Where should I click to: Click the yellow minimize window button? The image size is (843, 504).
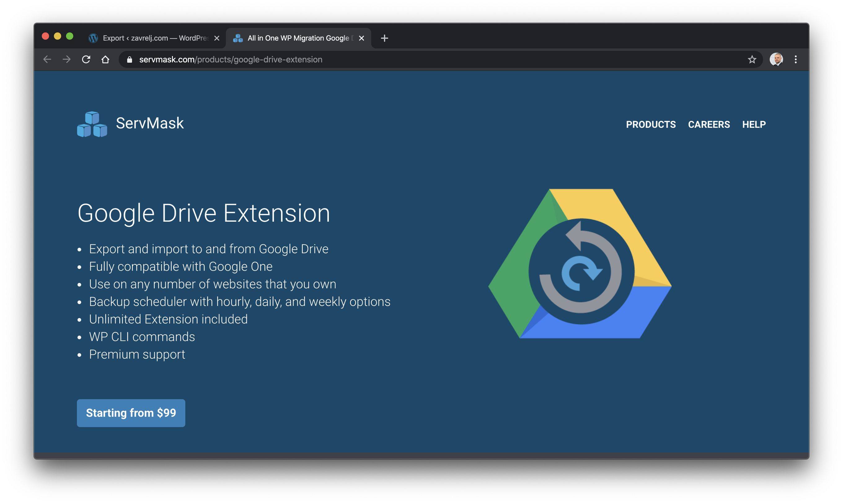57,36
